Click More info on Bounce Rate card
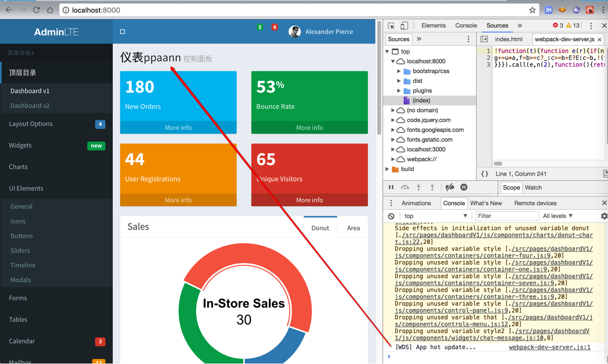 tap(309, 127)
